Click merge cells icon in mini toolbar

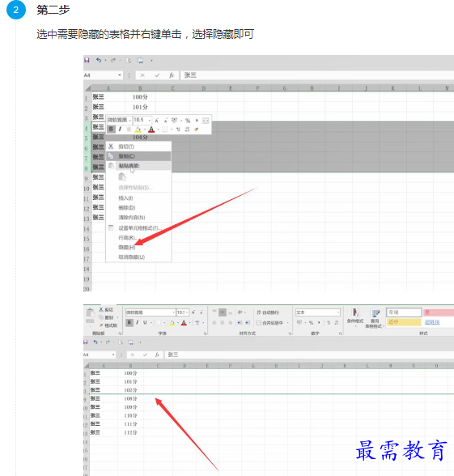coord(206,121)
